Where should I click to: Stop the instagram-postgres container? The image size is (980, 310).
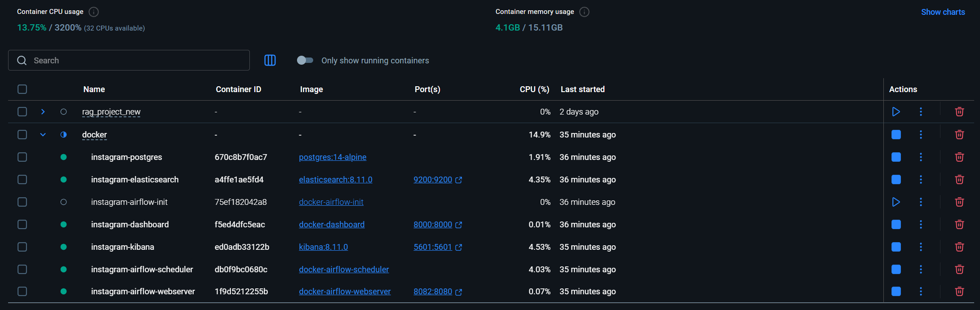(x=896, y=157)
